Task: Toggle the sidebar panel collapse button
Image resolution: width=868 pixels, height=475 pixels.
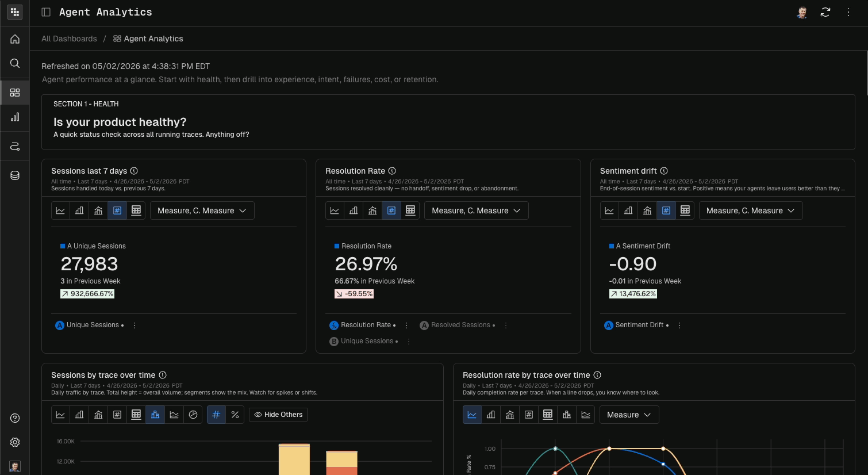Action: point(46,12)
